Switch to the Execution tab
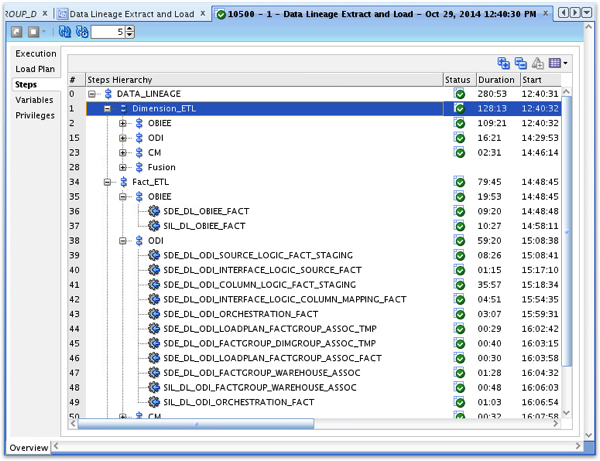The width and height of the screenshot is (600, 461). pos(36,54)
